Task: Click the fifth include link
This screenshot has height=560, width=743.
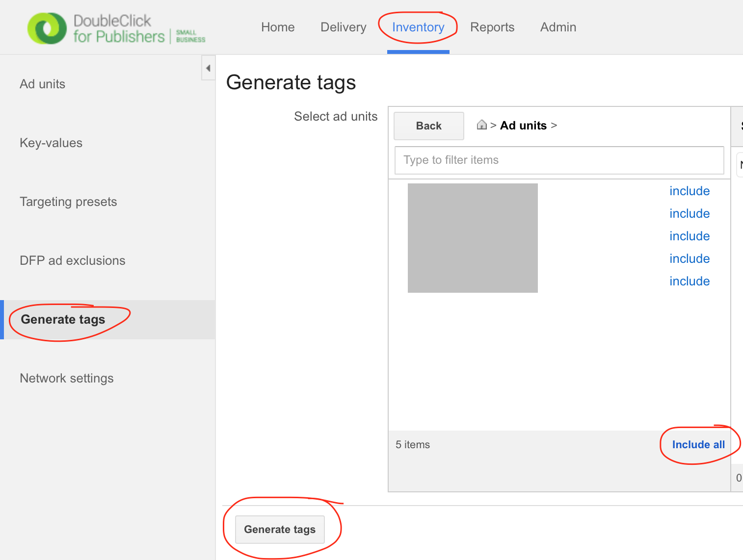Action: (690, 281)
